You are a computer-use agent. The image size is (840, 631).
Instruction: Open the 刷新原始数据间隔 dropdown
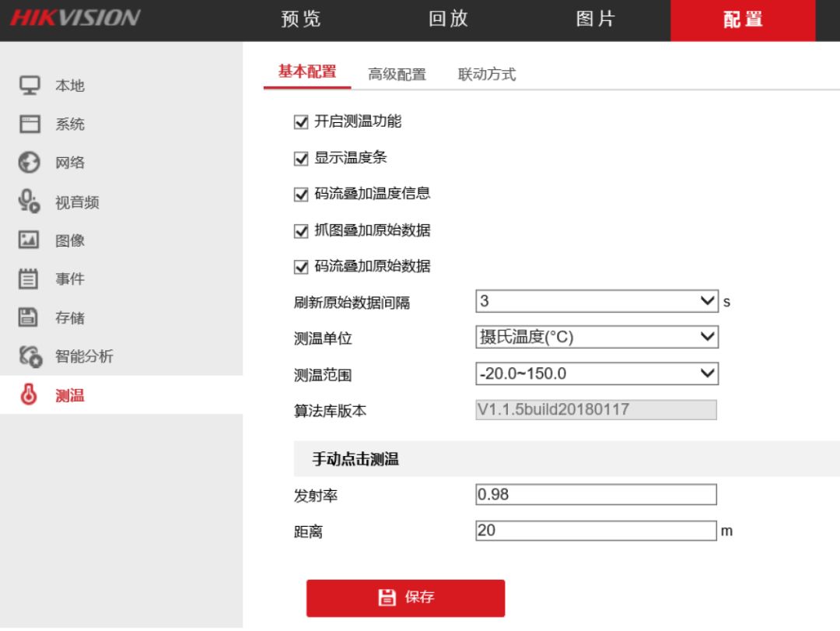596,301
